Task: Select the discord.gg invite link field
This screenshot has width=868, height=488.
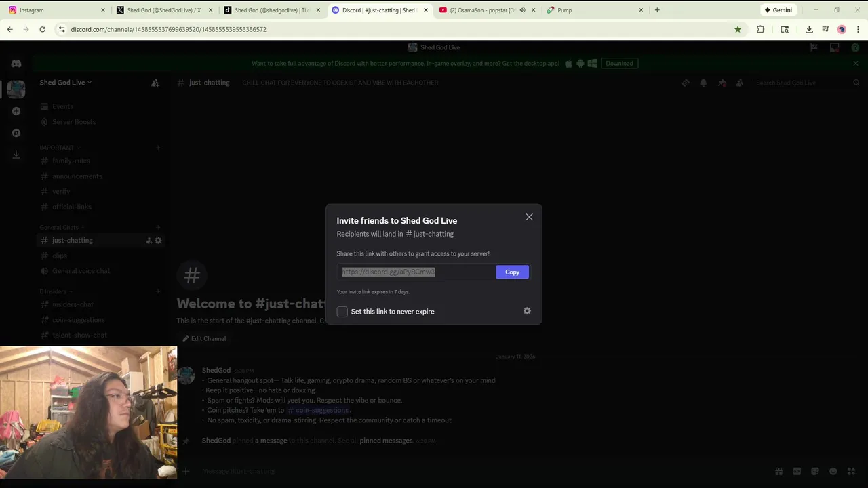Action: coord(416,272)
